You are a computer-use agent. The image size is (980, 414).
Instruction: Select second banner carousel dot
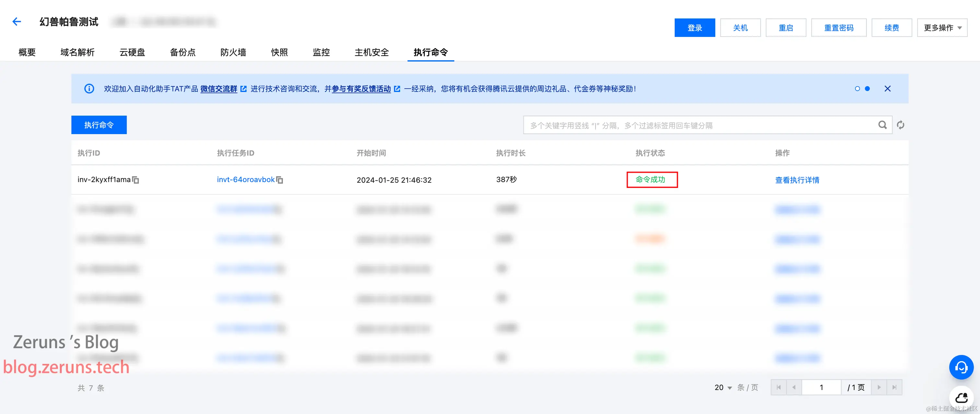pyautogui.click(x=868, y=88)
